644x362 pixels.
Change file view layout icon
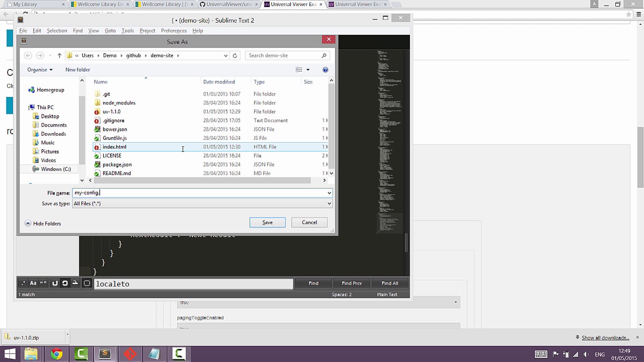(x=299, y=69)
